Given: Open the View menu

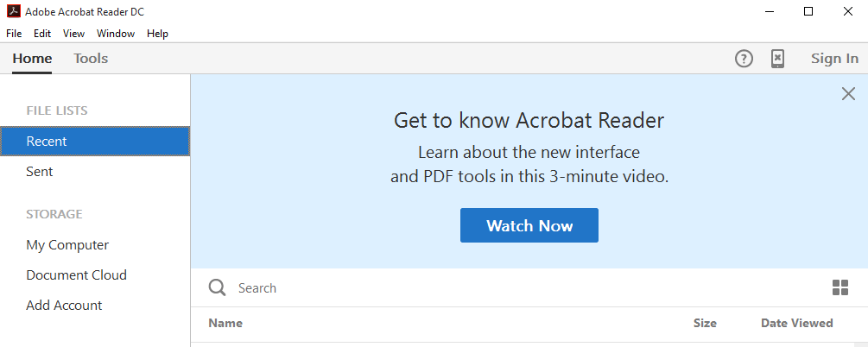Looking at the screenshot, I should point(73,34).
